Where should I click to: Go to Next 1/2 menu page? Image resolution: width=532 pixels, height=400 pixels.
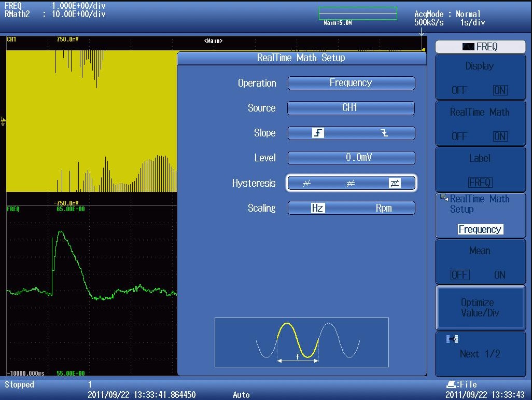(x=480, y=354)
